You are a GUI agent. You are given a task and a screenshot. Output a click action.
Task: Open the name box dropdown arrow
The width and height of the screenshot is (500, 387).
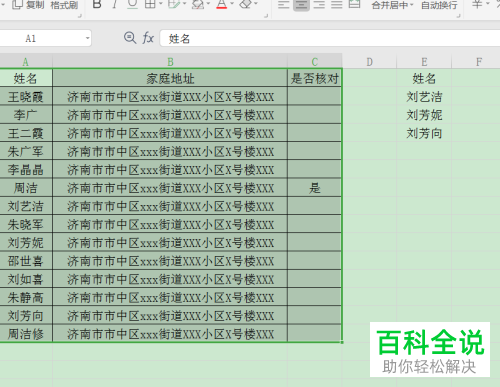87,38
